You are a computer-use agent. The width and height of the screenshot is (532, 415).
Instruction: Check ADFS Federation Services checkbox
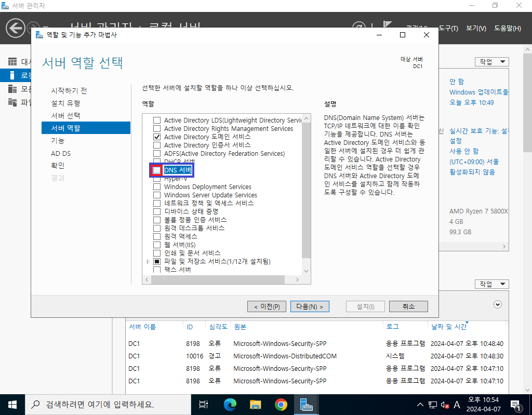tap(157, 153)
